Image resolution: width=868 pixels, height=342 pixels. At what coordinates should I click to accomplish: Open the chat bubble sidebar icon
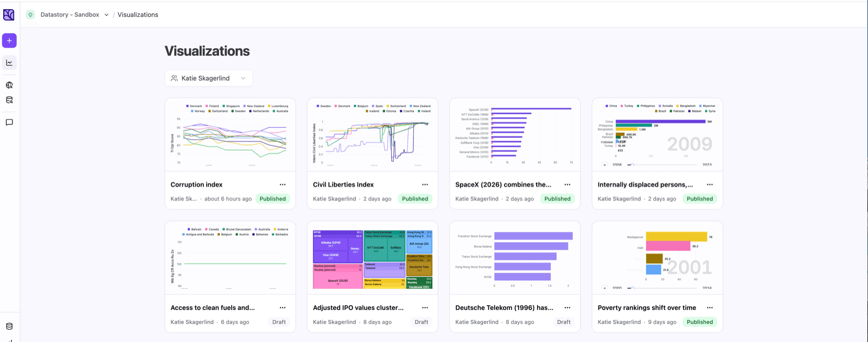[9, 122]
